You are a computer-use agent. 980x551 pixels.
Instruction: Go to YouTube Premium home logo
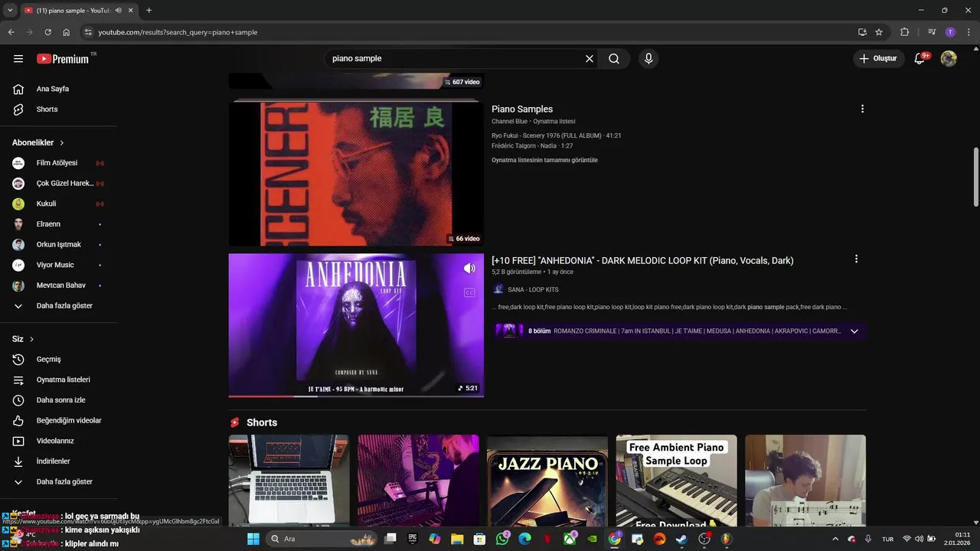tap(63, 59)
